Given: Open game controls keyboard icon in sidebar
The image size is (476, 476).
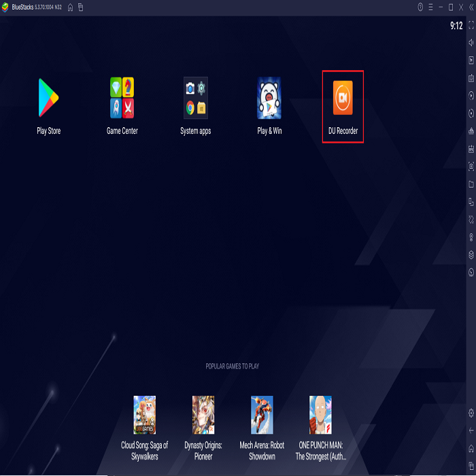Looking at the screenshot, I should coord(471,78).
